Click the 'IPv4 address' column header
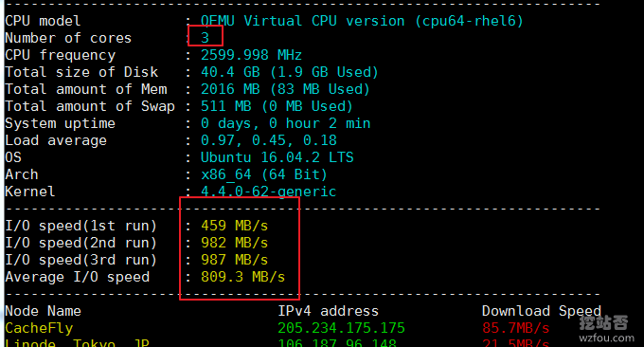 pos(328,311)
